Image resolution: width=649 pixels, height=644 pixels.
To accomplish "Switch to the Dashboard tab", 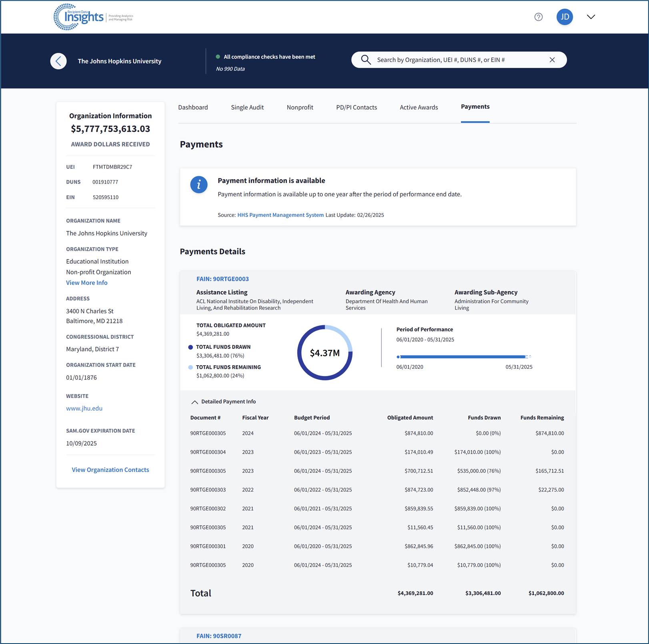I will (193, 107).
